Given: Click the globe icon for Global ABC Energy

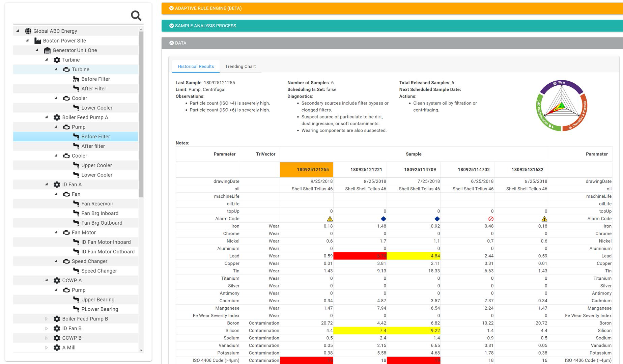Looking at the screenshot, I should (28, 31).
